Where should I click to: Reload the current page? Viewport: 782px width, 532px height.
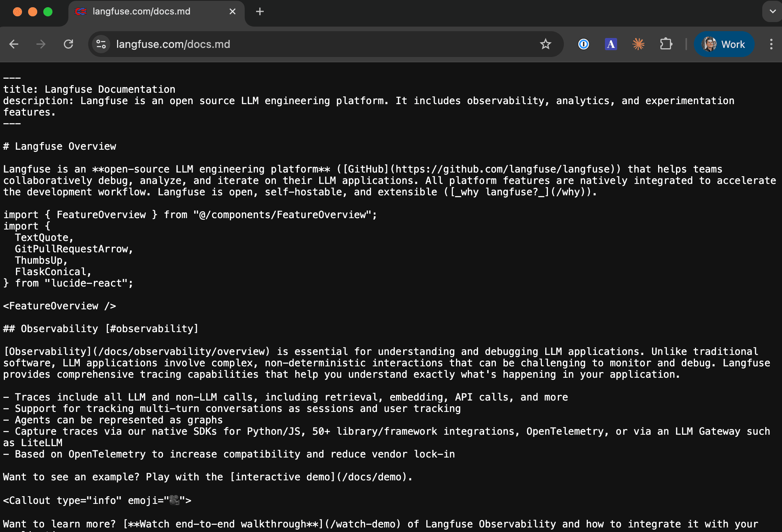pos(68,44)
